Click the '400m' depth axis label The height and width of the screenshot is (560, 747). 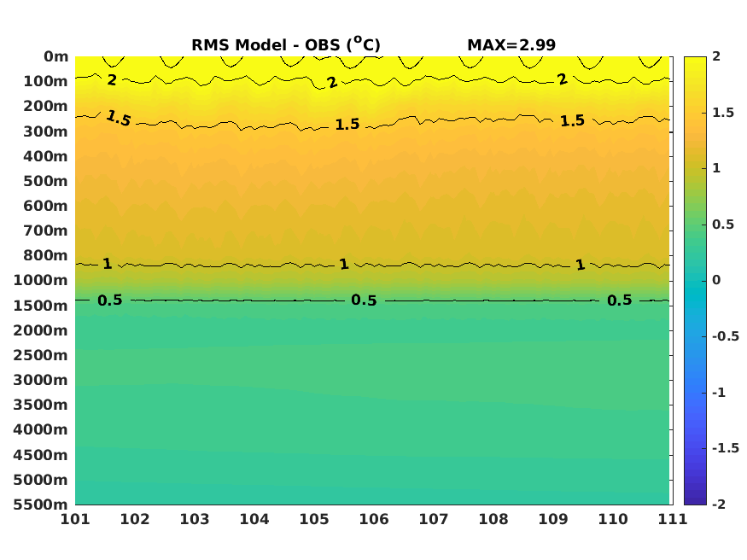(x=46, y=156)
